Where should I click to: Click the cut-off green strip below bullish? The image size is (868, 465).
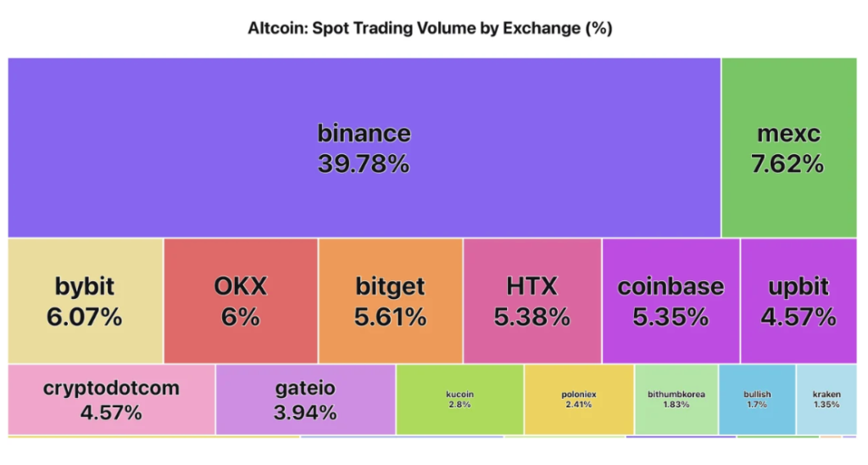click(776, 437)
